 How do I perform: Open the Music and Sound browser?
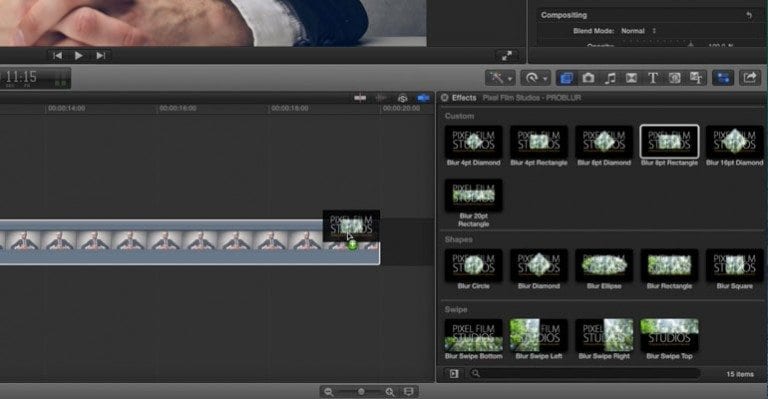(610, 78)
